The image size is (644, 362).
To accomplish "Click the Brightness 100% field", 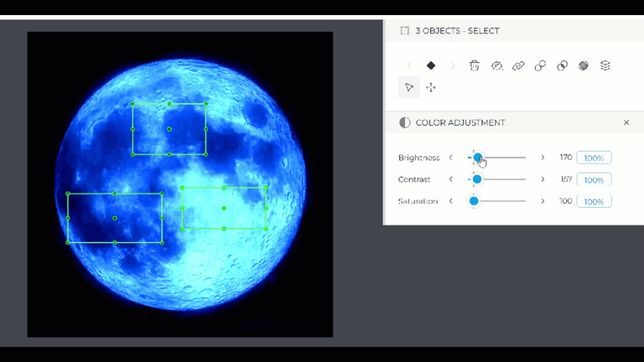I will (x=594, y=158).
